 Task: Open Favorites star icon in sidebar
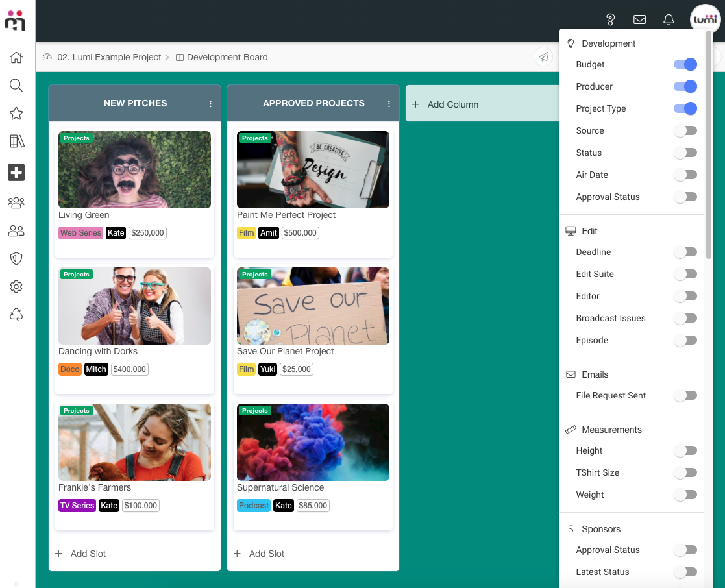click(16, 114)
